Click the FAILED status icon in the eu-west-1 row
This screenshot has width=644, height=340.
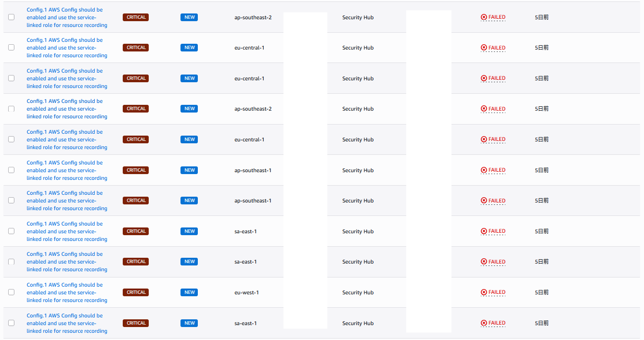[x=484, y=292]
